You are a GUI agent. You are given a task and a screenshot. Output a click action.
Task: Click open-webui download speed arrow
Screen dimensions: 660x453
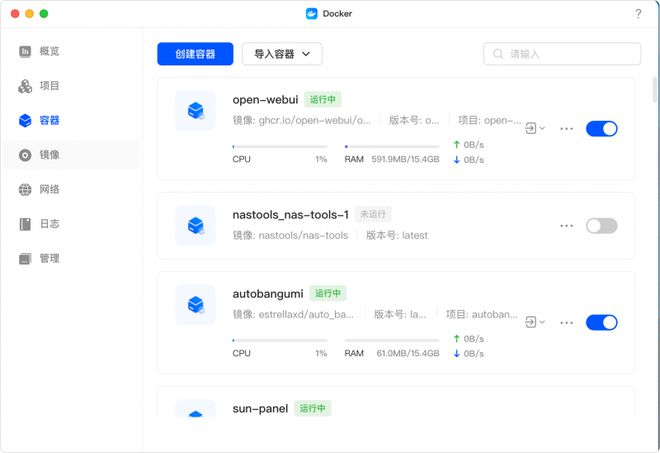(456, 160)
